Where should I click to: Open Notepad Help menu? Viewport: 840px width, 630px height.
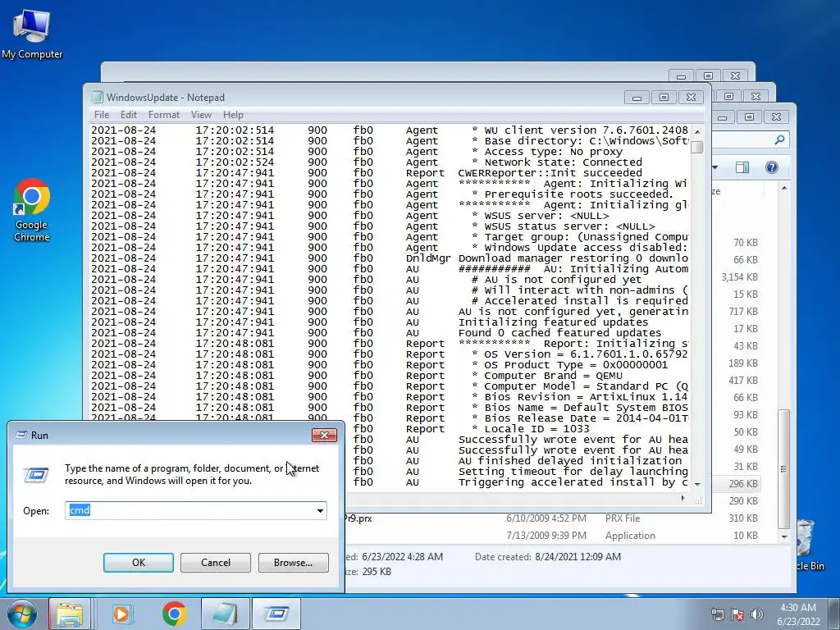point(233,115)
